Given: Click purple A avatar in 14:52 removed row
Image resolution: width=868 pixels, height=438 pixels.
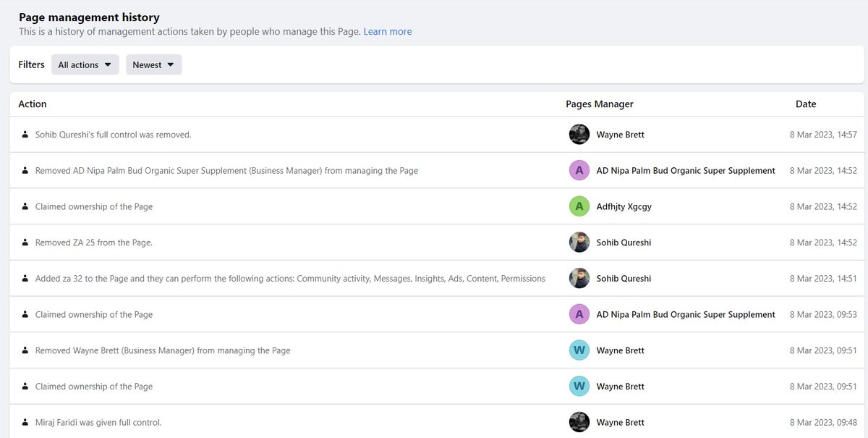Looking at the screenshot, I should point(579,171).
